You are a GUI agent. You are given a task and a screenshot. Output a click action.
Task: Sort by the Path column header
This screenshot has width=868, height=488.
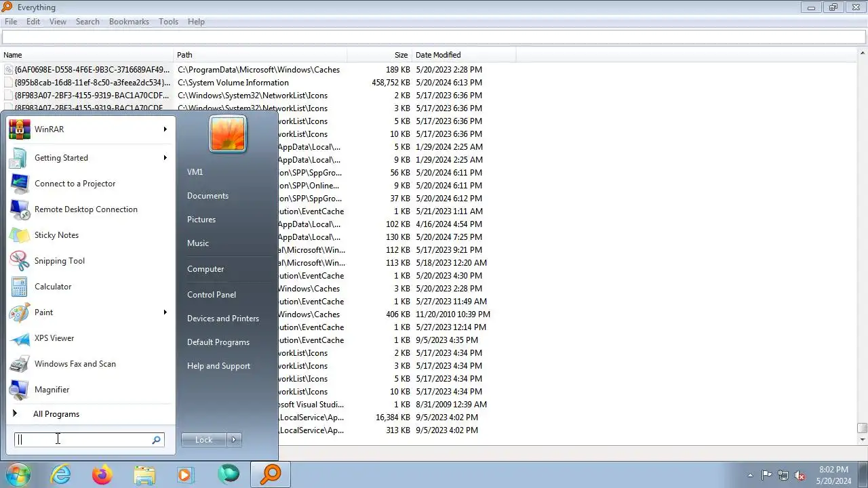coord(260,55)
